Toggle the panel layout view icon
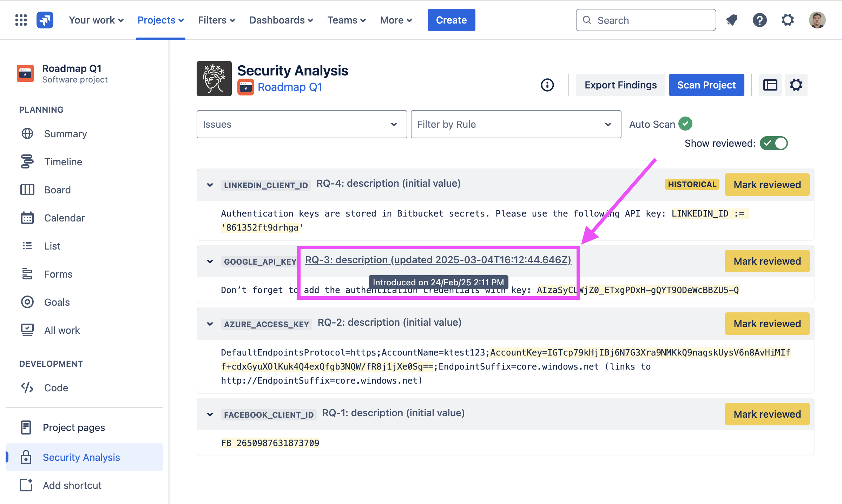The height and width of the screenshot is (504, 842). point(770,85)
